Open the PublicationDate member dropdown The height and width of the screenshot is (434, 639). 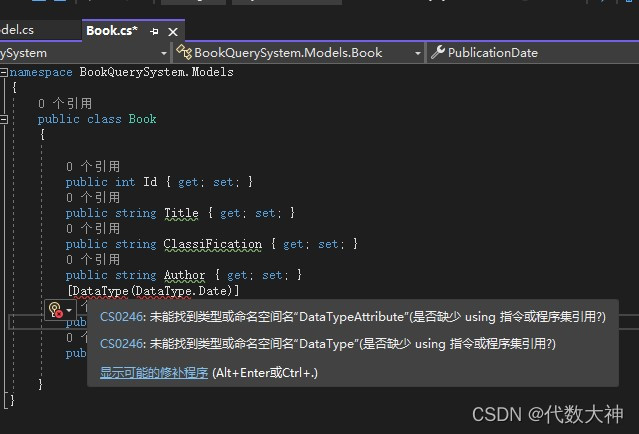(533, 53)
